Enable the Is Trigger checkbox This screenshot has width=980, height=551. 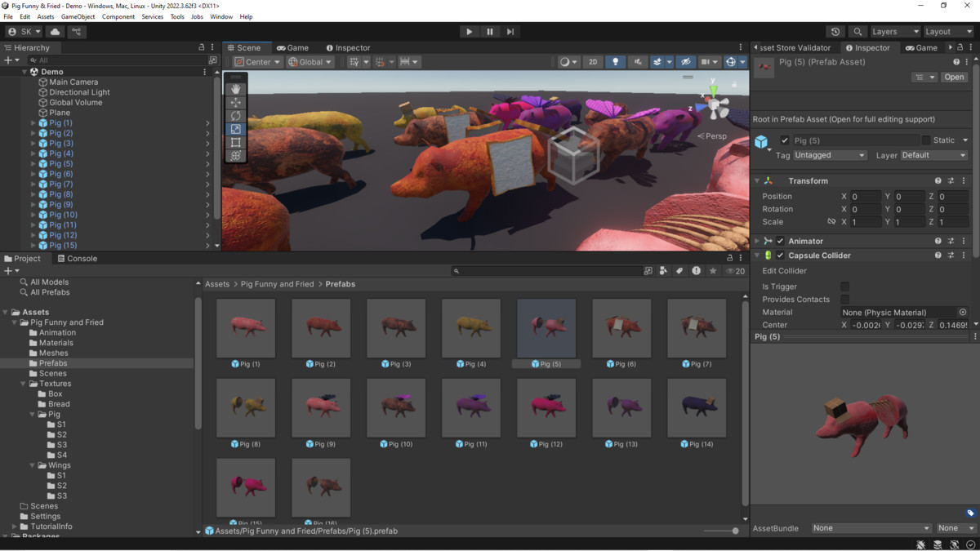(x=844, y=287)
